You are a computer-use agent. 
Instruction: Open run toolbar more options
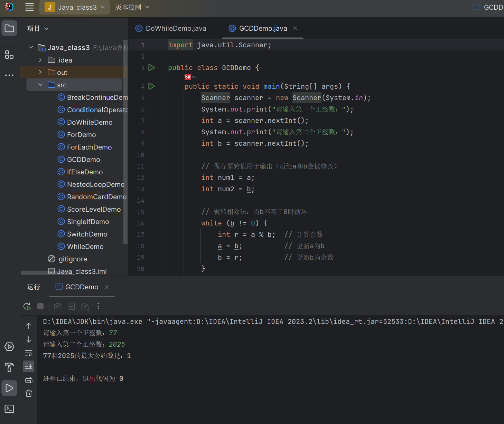click(x=98, y=306)
